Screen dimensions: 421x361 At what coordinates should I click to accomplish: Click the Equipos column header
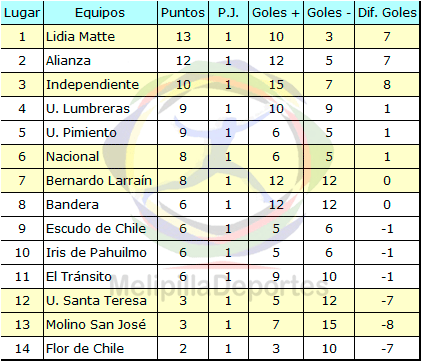pyautogui.click(x=100, y=13)
